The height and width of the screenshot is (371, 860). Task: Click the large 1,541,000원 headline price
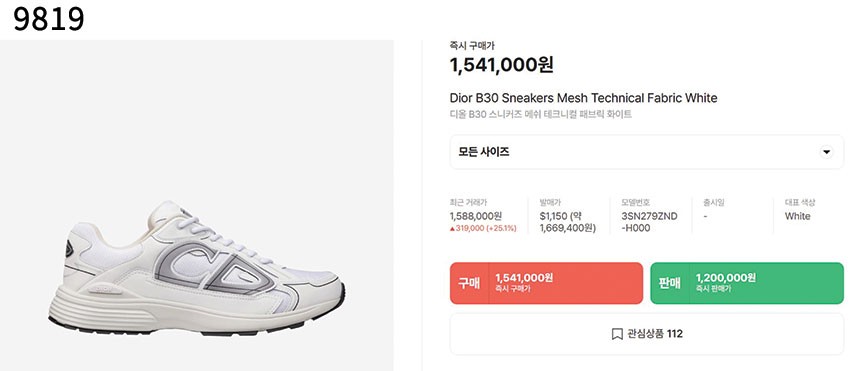(501, 65)
